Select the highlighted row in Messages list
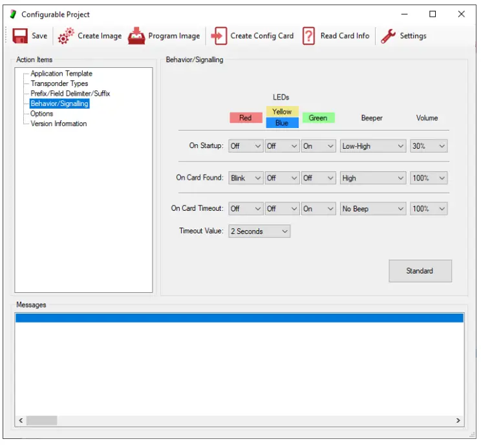Image resolution: width=481 pixels, height=448 pixels. click(239, 318)
